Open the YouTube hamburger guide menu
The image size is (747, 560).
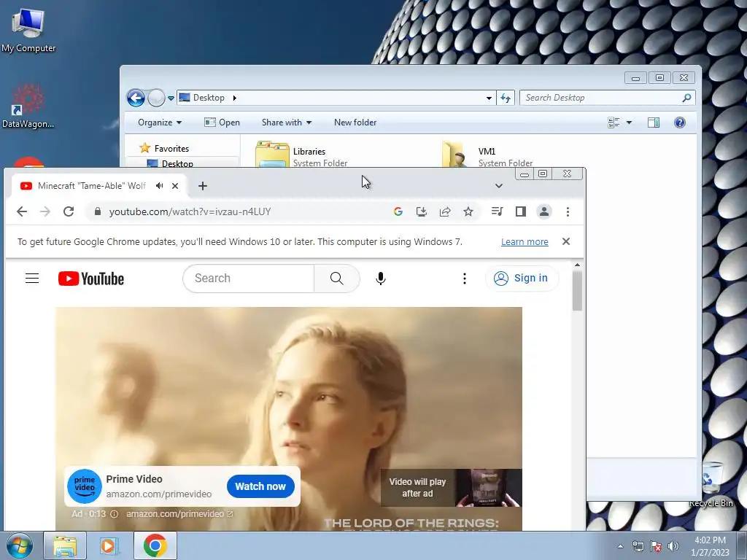(32, 278)
